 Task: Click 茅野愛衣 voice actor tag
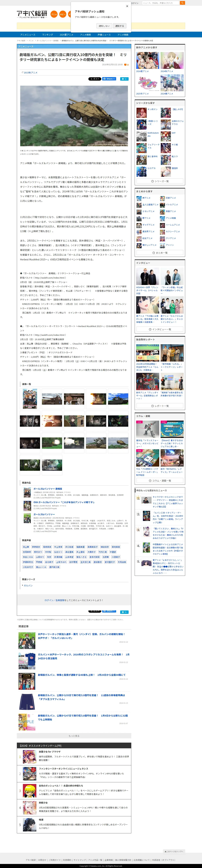click(x=36, y=547)
